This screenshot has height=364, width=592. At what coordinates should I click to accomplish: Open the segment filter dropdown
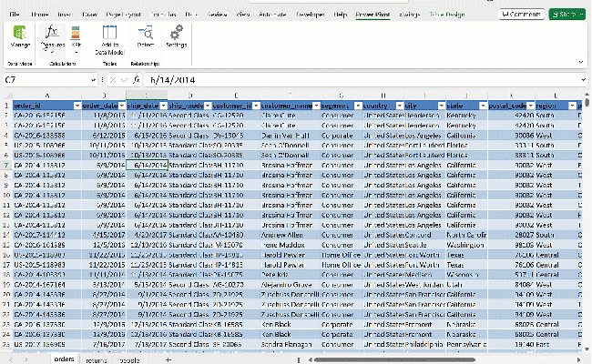358,106
